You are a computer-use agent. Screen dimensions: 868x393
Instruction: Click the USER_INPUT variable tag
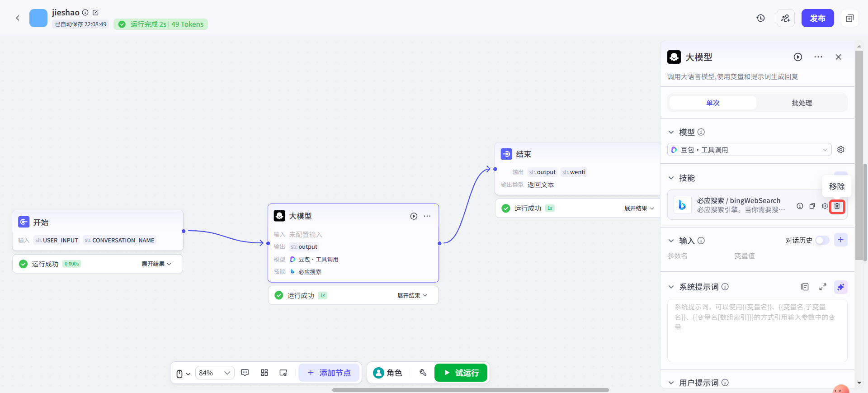tap(57, 240)
